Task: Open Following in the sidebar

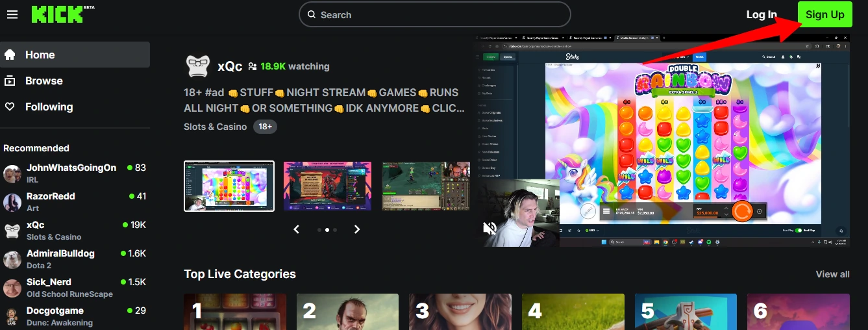Action: coord(75,107)
